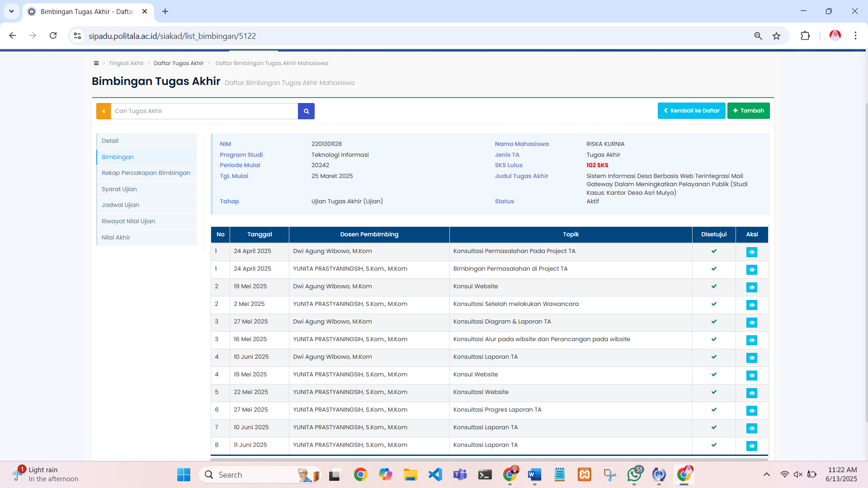
Task: Open the Chrome extensions puzzle icon
Action: 805,36
